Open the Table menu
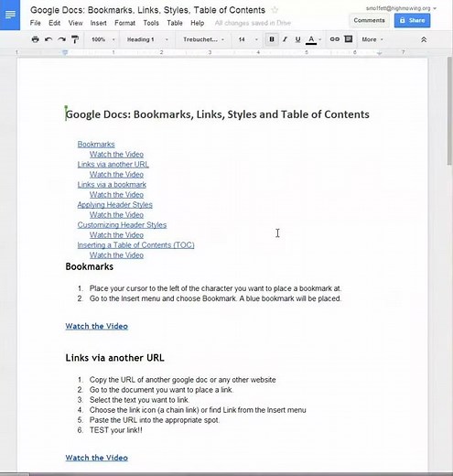Viewport: 453px width, 476px height. click(x=175, y=23)
